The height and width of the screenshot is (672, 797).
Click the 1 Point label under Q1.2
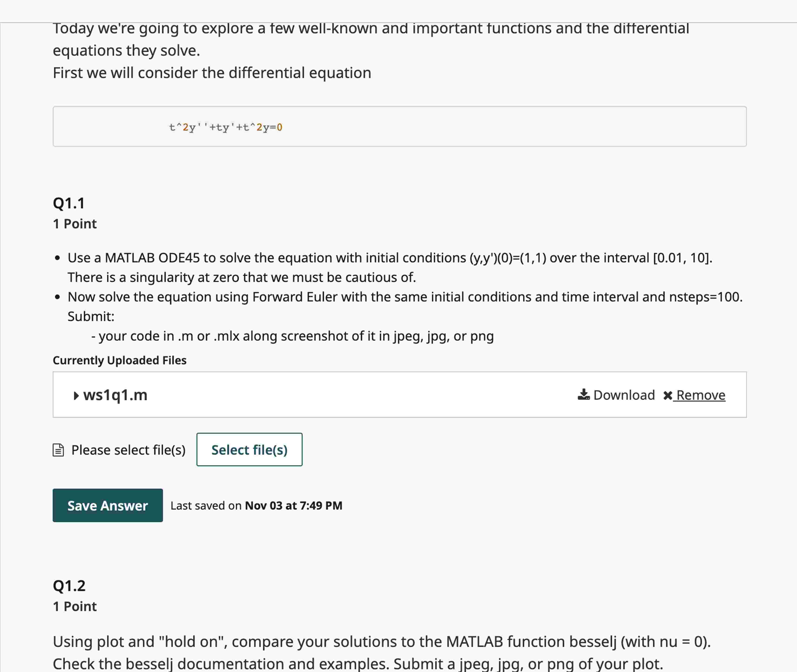click(x=75, y=606)
